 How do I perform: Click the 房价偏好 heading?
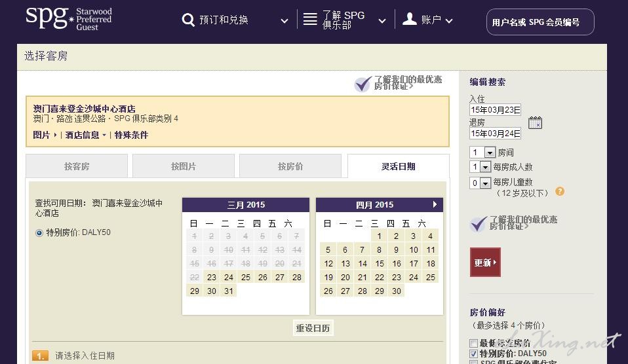pyautogui.click(x=488, y=312)
